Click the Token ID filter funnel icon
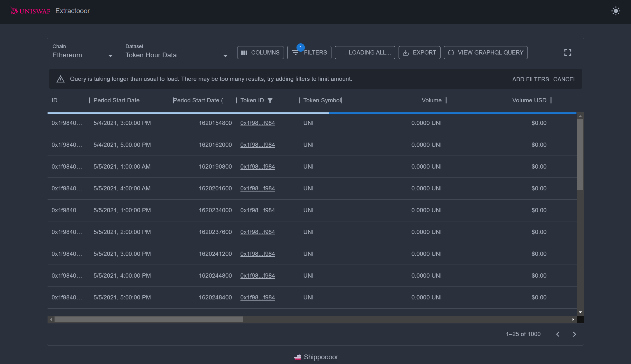This screenshot has height=364, width=631. [270, 100]
